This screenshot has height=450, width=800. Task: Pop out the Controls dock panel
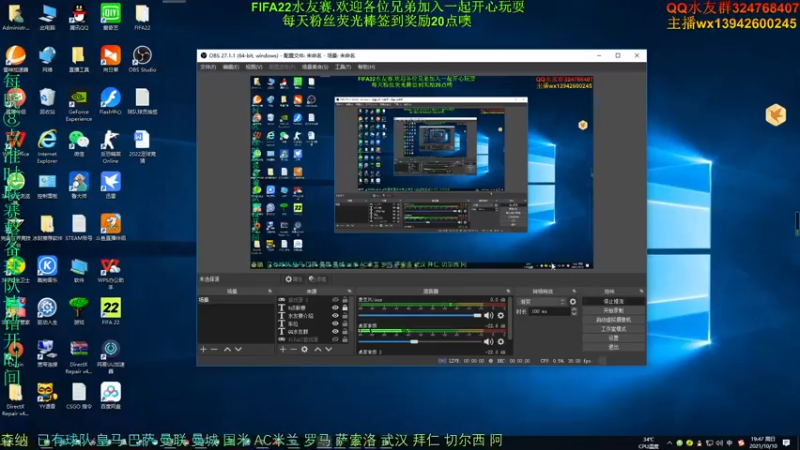tap(641, 291)
